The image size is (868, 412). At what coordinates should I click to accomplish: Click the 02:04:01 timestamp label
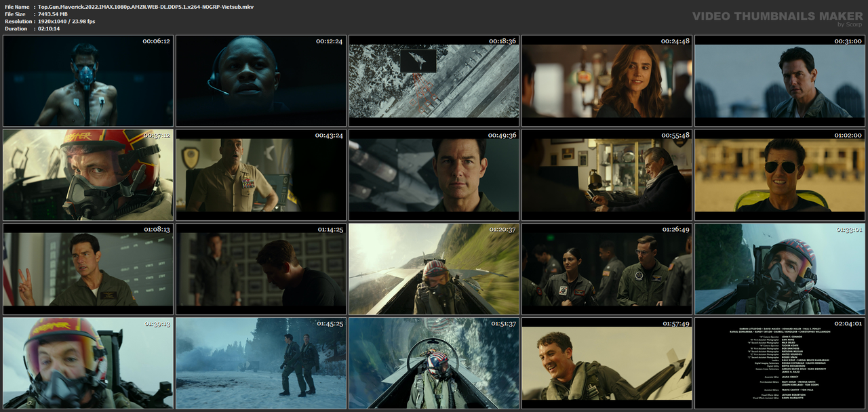[x=848, y=324]
